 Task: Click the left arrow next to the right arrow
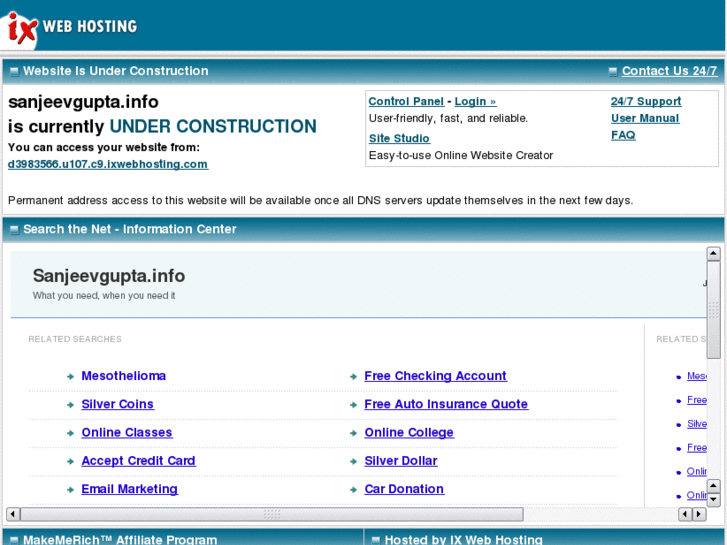pos(685,514)
